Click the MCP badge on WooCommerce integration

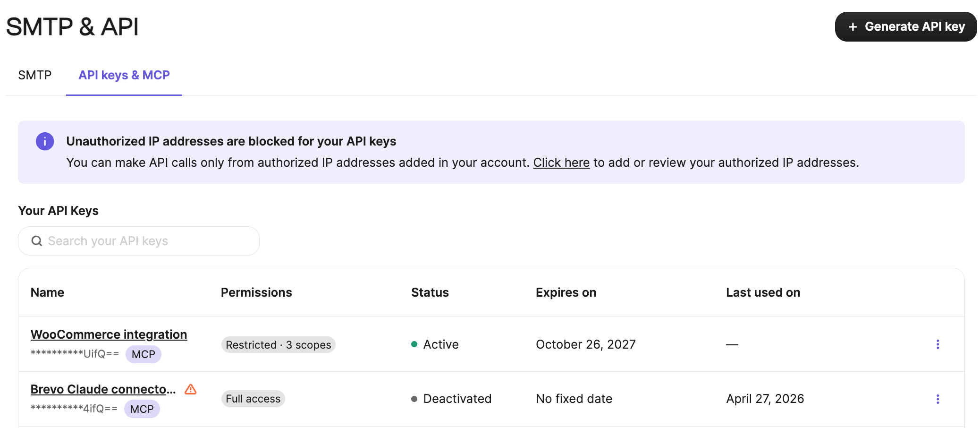144,354
